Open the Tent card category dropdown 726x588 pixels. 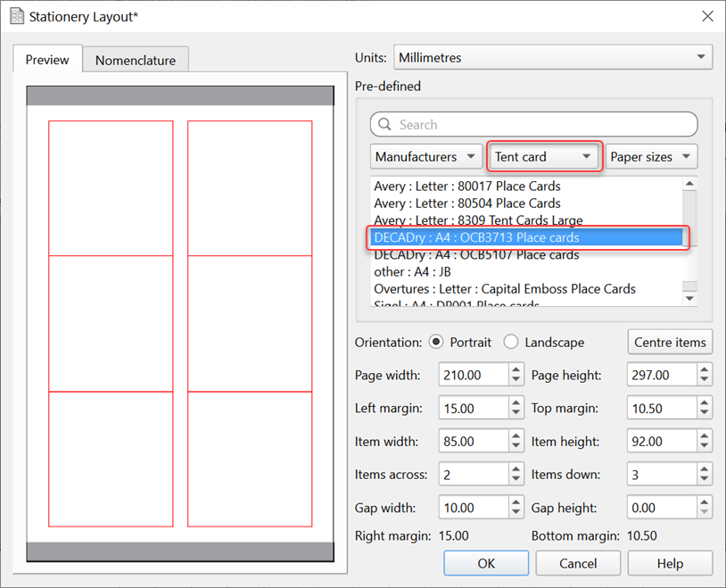tap(543, 155)
